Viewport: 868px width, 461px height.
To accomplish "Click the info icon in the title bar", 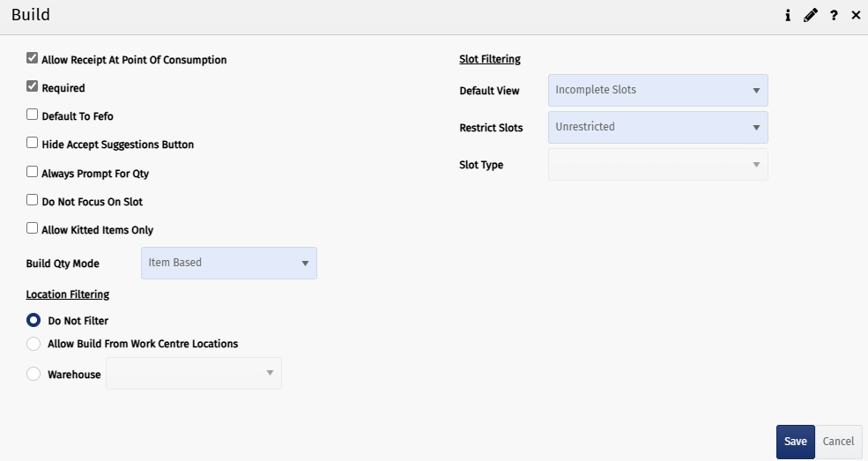I will tap(788, 16).
